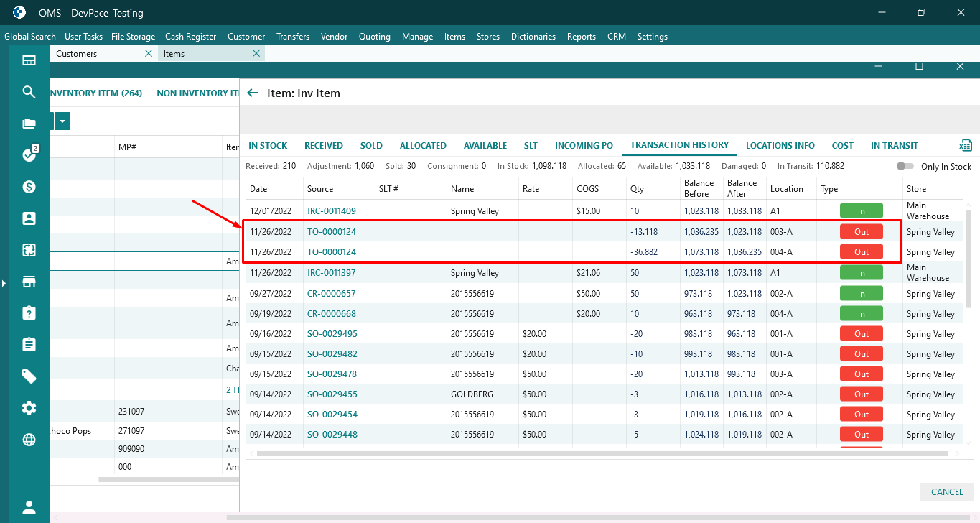
Task: Open the folders icon in left sidebar
Action: pos(29,124)
